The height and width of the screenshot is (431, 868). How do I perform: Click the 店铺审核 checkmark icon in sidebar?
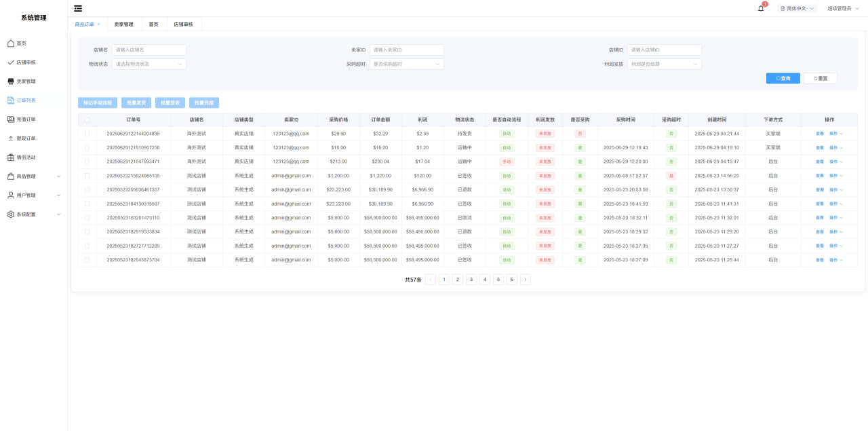[x=11, y=62]
